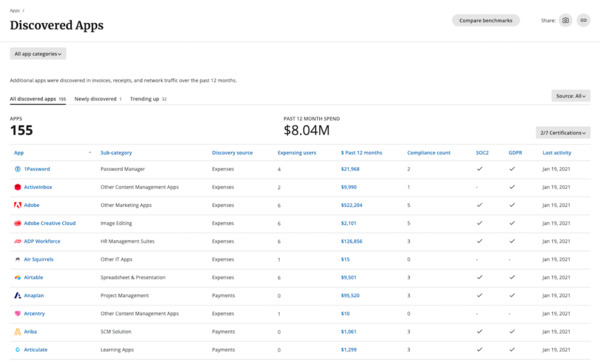Click the Adobe logo icon

[18, 205]
